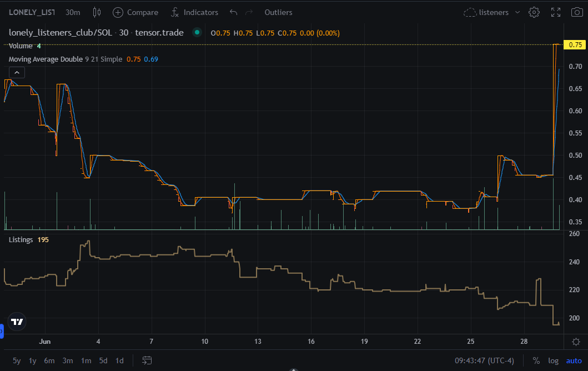Click the yellow 0.75 price label
The height and width of the screenshot is (371, 588).
[575, 44]
